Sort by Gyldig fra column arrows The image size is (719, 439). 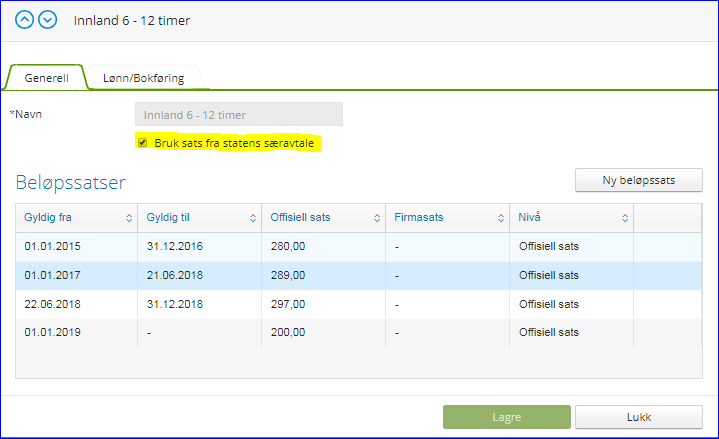tap(129, 218)
